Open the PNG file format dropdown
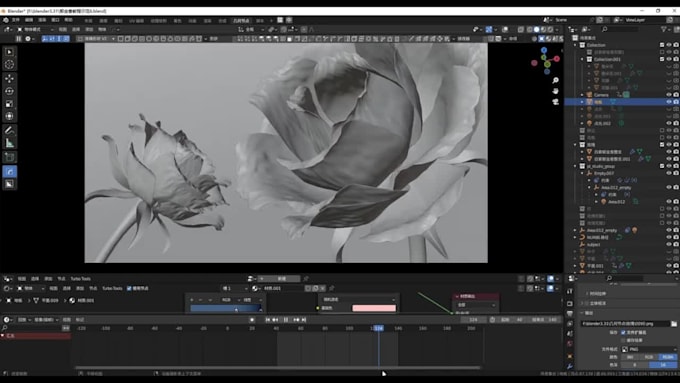This screenshot has width=680, height=383. click(649, 349)
